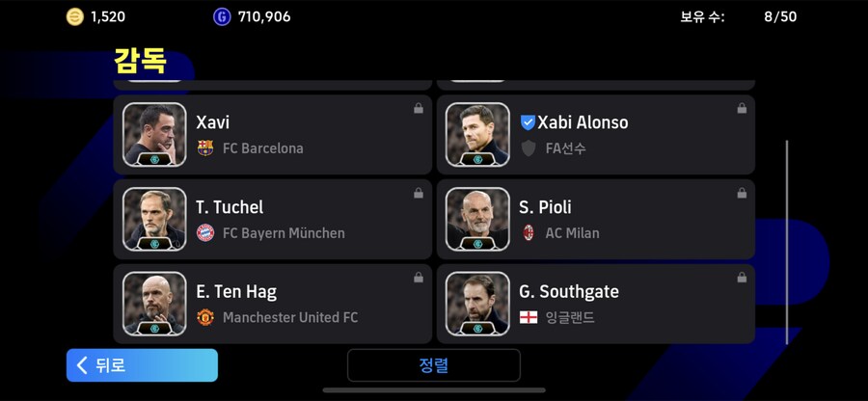Toggle the lock on Xavi's card
The width and height of the screenshot is (868, 401).
(419, 108)
